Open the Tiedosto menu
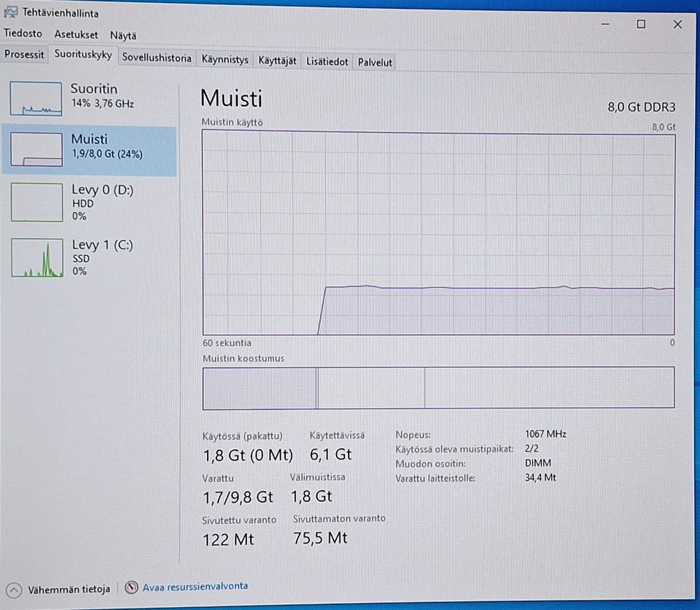 (x=23, y=34)
